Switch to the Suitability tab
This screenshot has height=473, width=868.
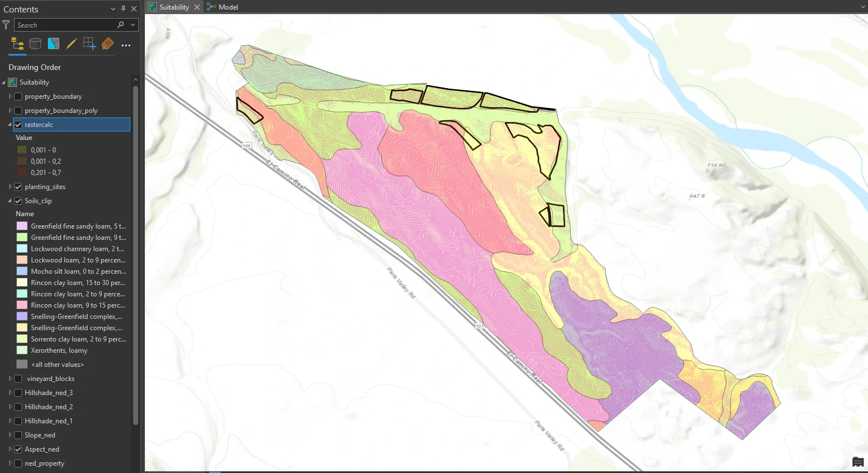tap(174, 7)
